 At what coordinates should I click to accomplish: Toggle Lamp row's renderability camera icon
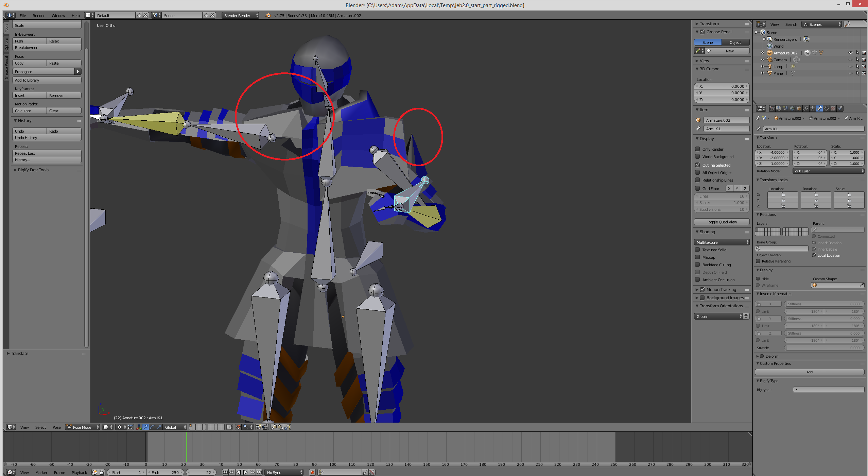(864, 67)
